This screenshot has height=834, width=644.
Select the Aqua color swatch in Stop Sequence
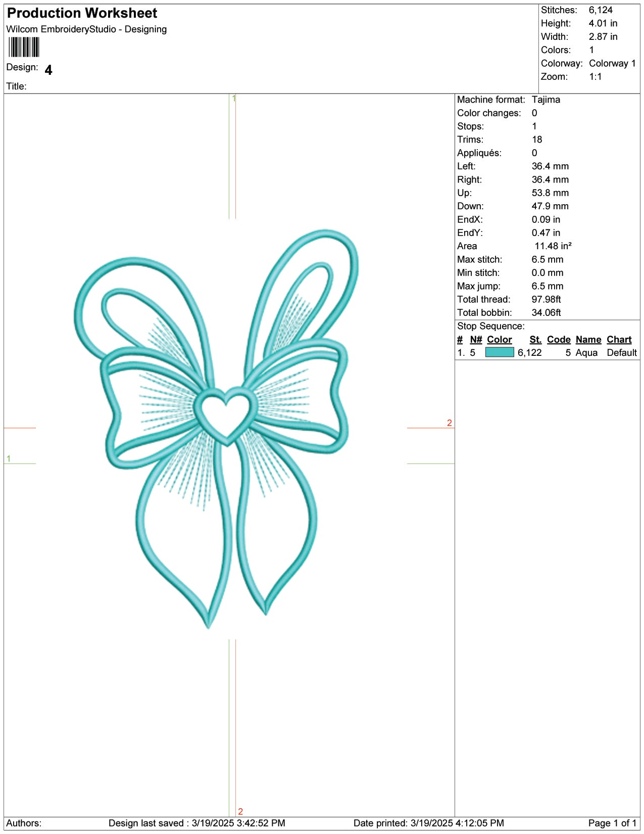click(499, 352)
